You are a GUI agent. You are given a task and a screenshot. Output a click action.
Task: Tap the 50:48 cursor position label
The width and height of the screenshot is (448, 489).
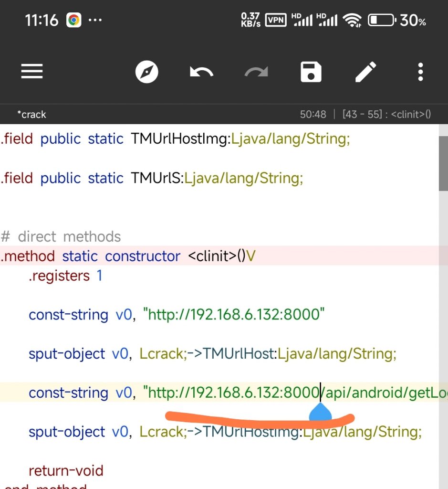pyautogui.click(x=313, y=115)
